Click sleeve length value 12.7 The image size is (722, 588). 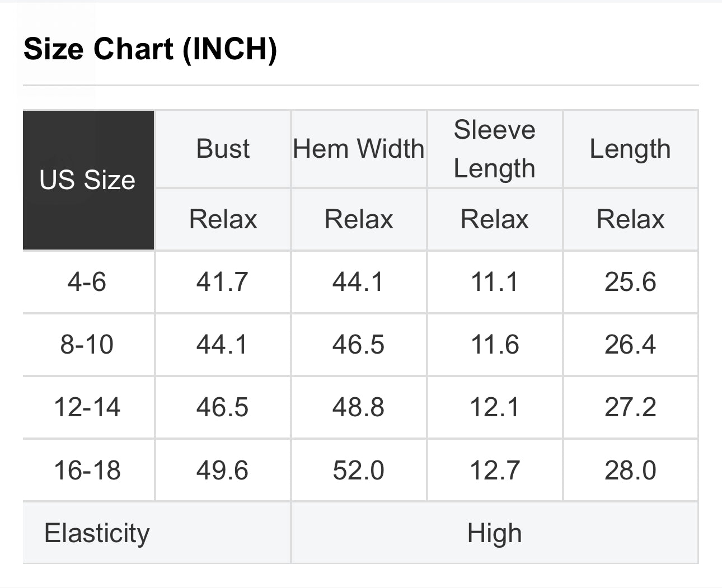coord(495,470)
